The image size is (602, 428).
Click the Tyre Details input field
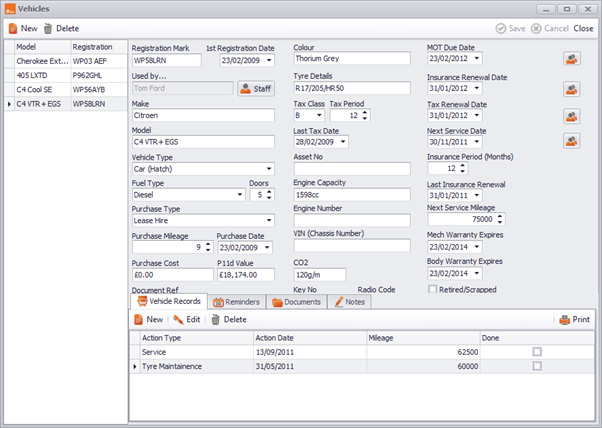pyautogui.click(x=352, y=88)
